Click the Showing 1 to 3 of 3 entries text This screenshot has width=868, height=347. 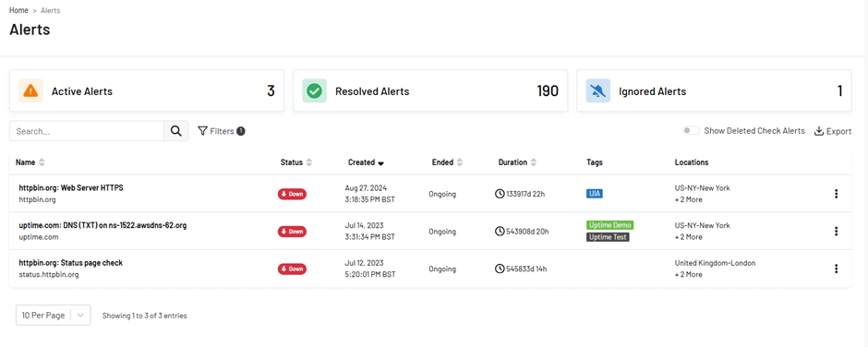click(144, 316)
